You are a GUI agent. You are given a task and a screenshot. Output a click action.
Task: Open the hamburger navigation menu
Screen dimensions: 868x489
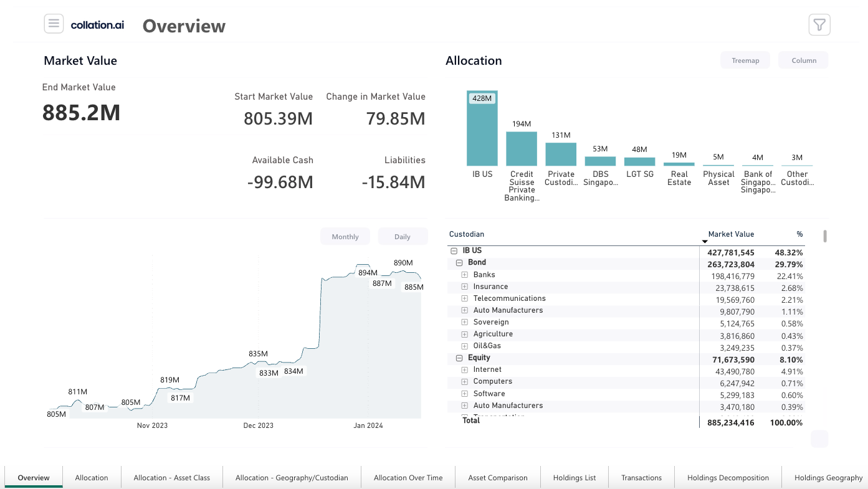pos(54,24)
